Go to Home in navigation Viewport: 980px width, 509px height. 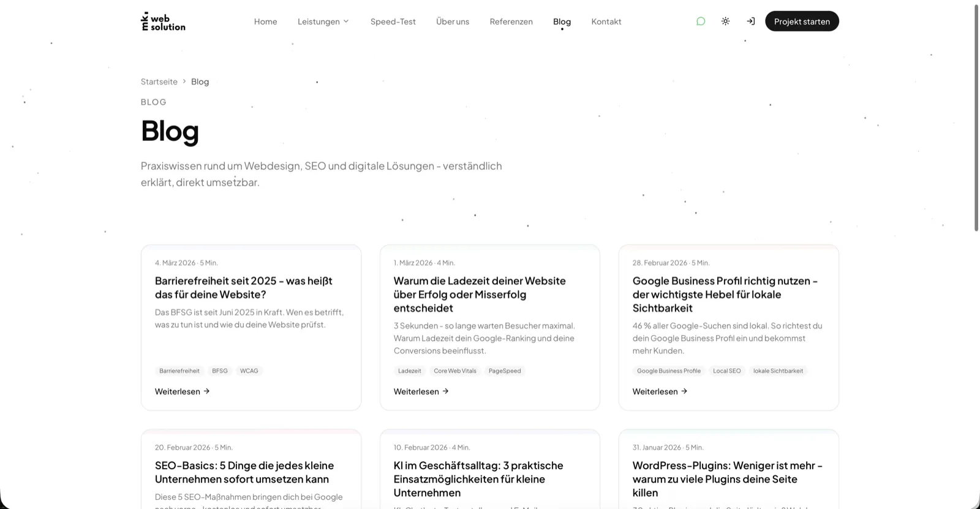tap(266, 21)
